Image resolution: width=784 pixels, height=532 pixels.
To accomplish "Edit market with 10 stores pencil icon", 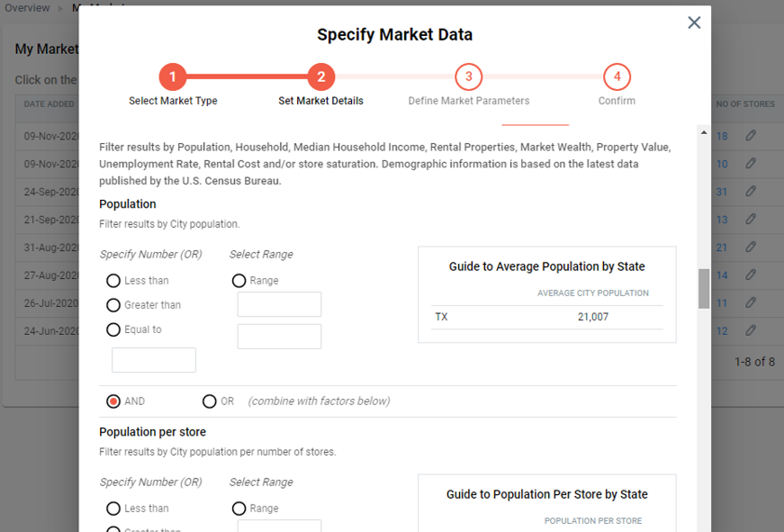I will click(751, 164).
